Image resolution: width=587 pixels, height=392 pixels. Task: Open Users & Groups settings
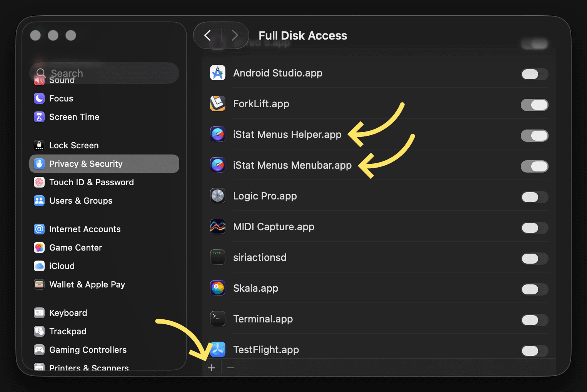coord(104,201)
